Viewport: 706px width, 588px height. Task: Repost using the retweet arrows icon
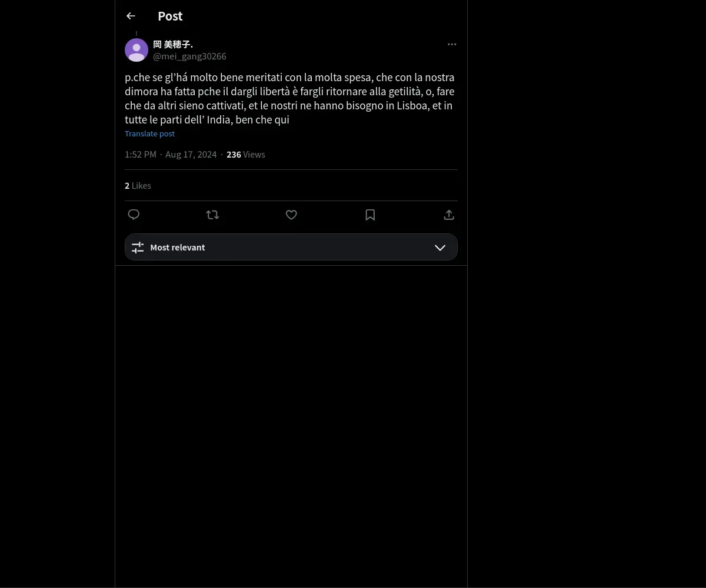coord(212,215)
